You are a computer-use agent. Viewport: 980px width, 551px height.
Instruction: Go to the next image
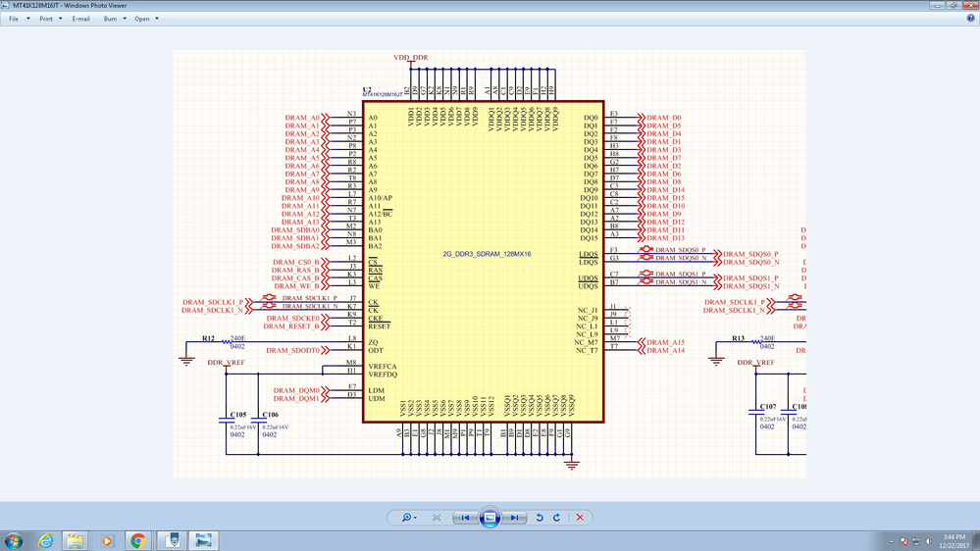point(514,518)
